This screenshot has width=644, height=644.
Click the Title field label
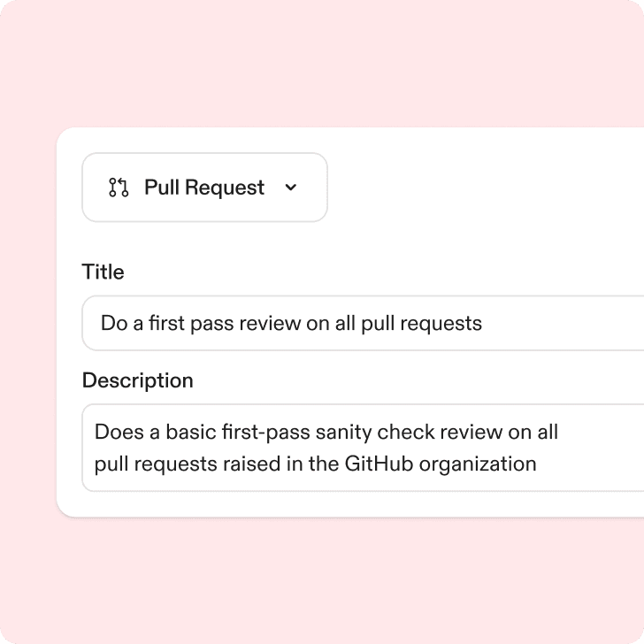103,272
